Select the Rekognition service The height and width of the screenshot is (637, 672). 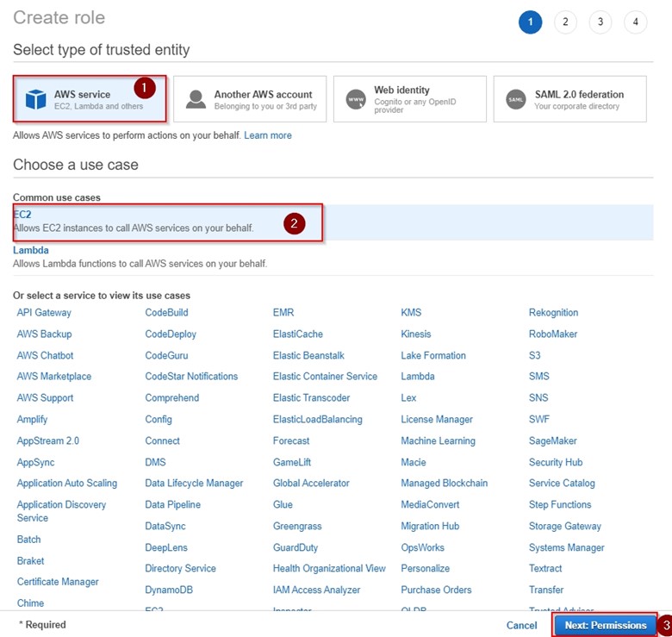pos(553,313)
